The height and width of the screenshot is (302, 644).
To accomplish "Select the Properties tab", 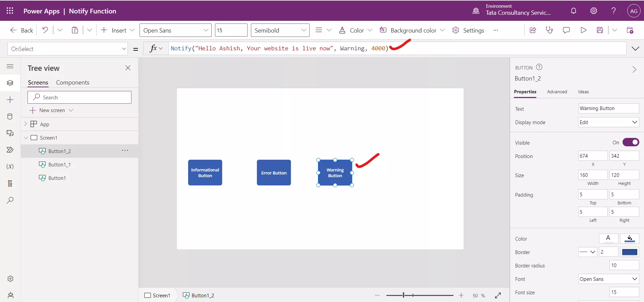I will click(x=525, y=92).
